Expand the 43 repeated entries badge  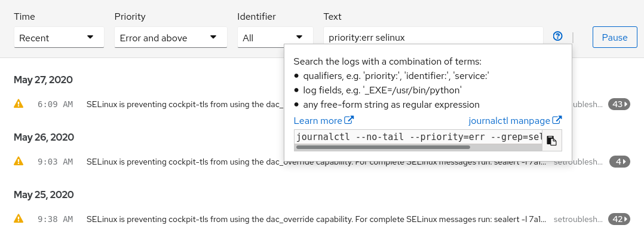(619, 104)
